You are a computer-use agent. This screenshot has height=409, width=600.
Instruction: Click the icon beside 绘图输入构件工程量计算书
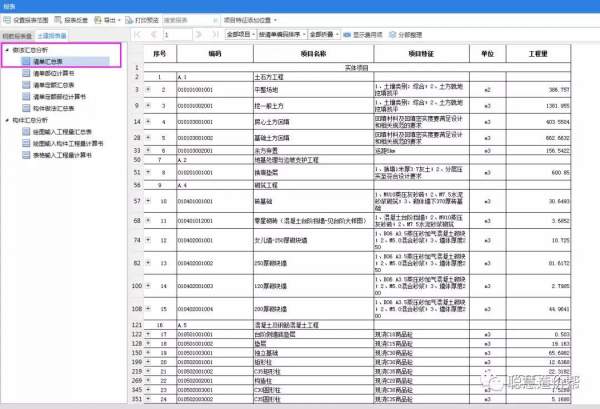pyautogui.click(x=26, y=143)
